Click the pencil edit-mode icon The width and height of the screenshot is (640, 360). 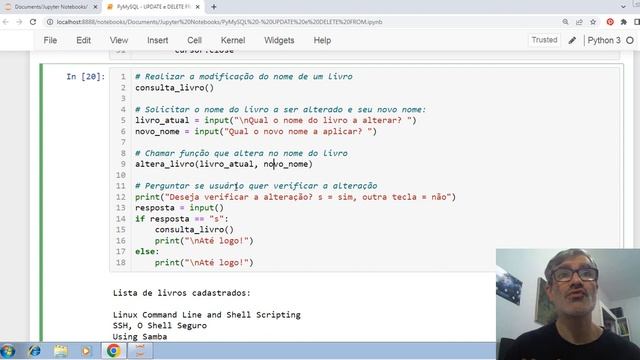572,40
